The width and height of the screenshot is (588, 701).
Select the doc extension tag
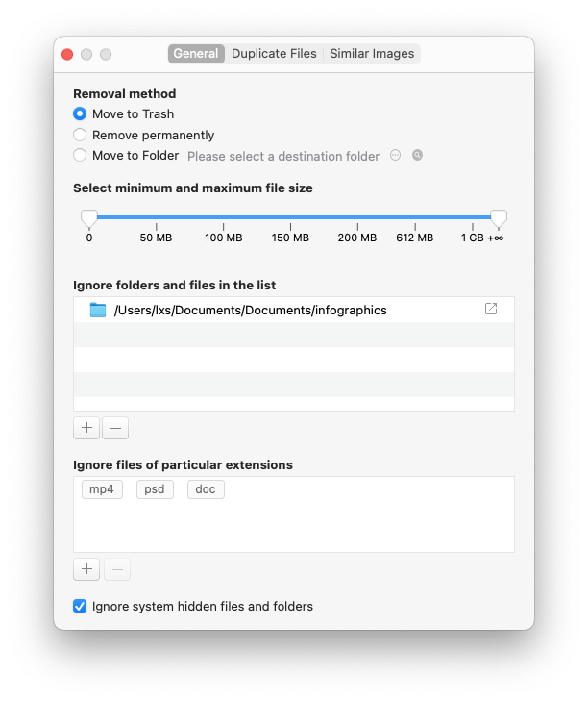click(206, 489)
